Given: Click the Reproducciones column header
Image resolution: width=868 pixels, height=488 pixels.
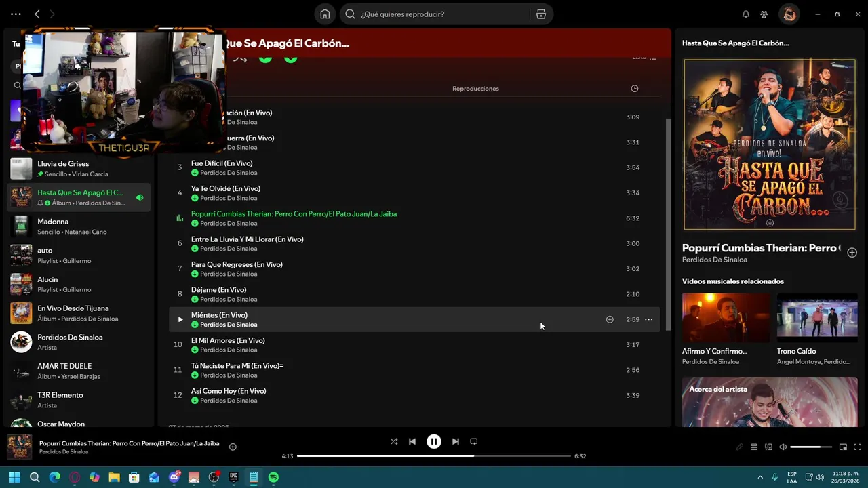Looking at the screenshot, I should pos(475,89).
